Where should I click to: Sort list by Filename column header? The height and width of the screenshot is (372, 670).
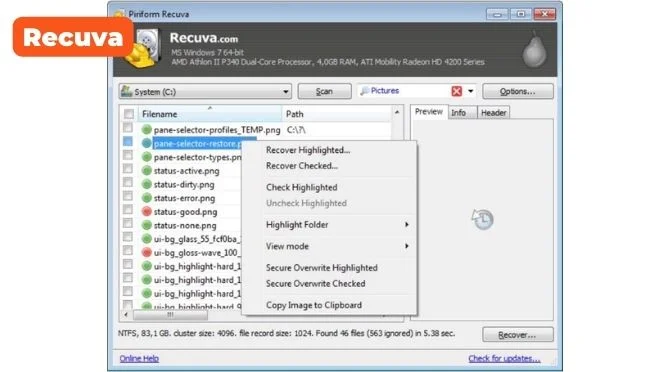209,114
